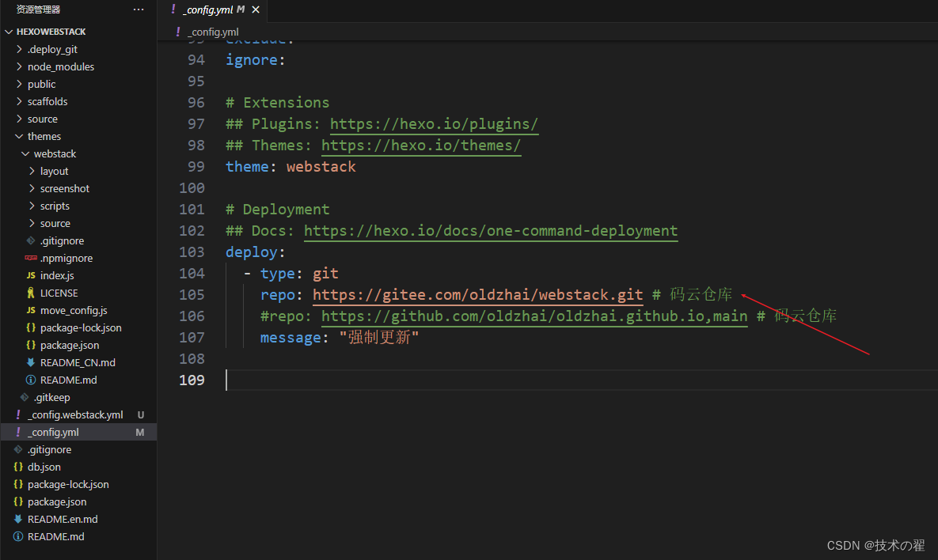Click the '# Extensions' comment on line 96
Screen dimensions: 938x560
[x=278, y=103]
